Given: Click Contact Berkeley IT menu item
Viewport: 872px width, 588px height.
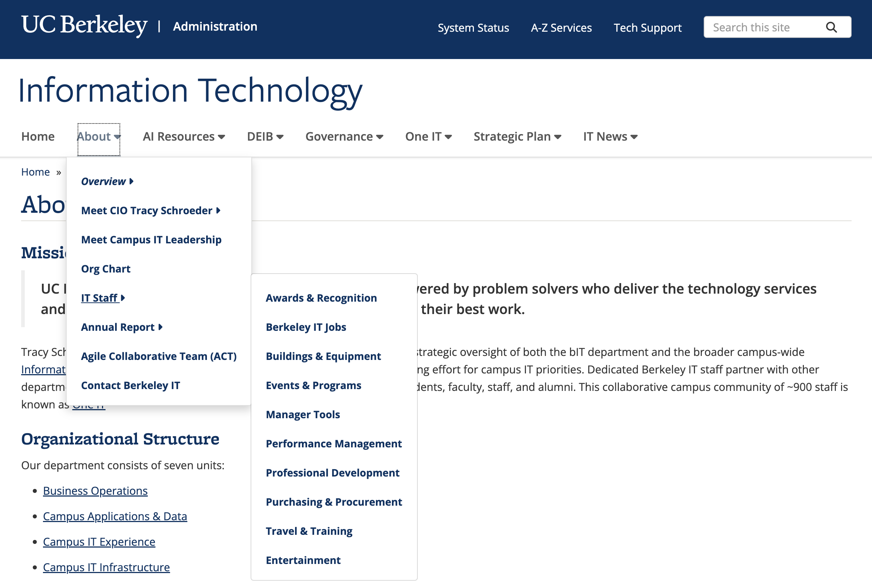Looking at the screenshot, I should point(130,385).
